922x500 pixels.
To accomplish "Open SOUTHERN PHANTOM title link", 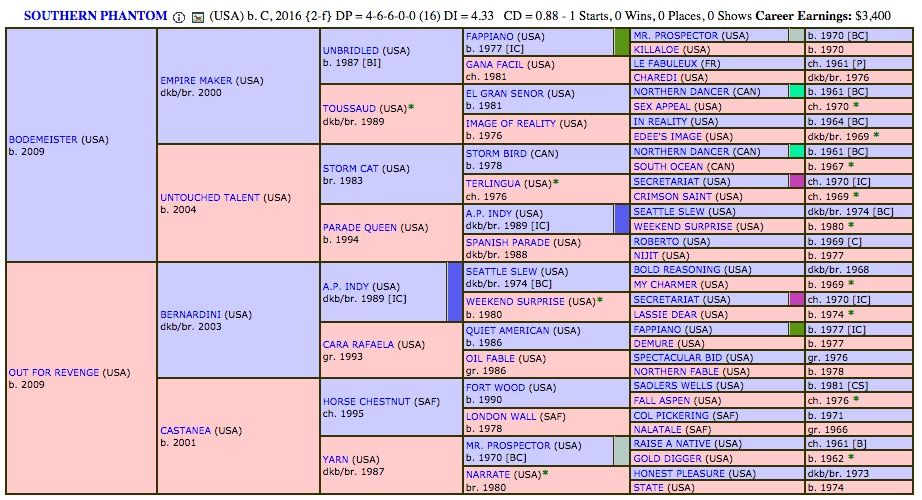I will click(95, 16).
